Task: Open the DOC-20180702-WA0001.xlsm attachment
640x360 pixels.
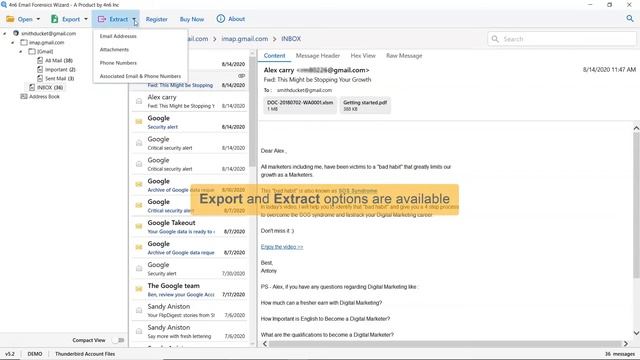Action: click(300, 106)
